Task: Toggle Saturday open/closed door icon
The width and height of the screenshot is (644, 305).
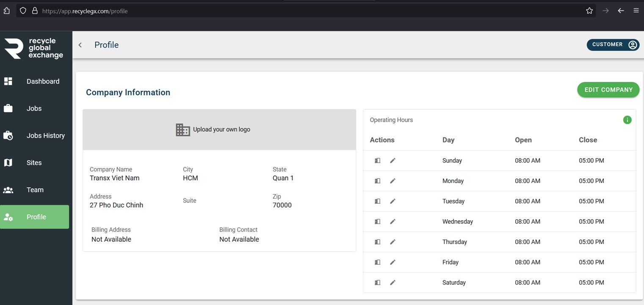Action: [377, 283]
